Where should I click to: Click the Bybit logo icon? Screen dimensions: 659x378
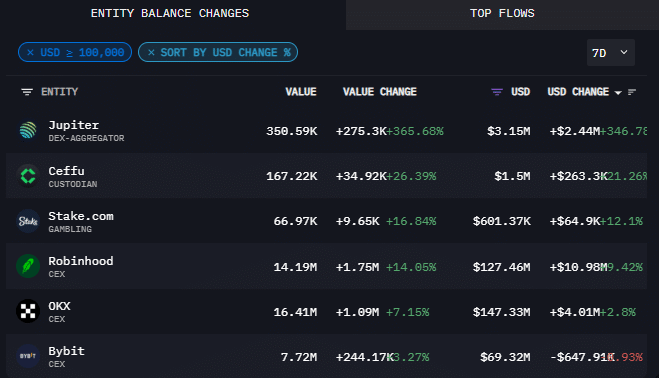pyautogui.click(x=28, y=356)
